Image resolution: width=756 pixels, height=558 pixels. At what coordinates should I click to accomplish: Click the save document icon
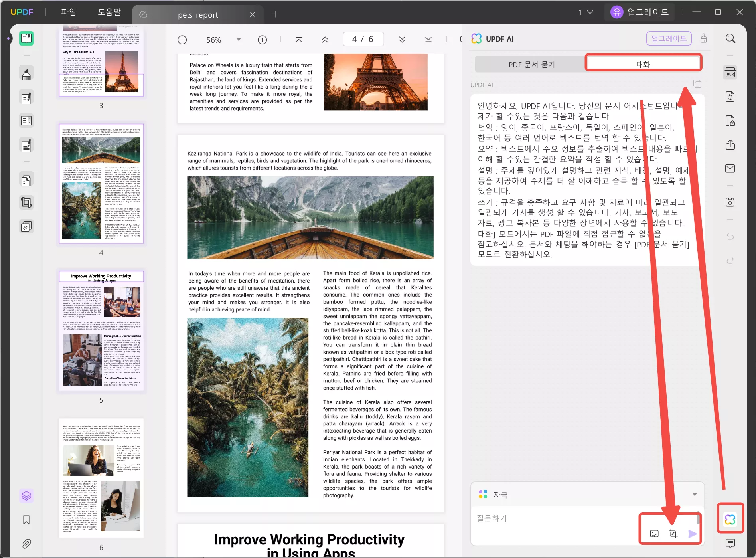[730, 202]
